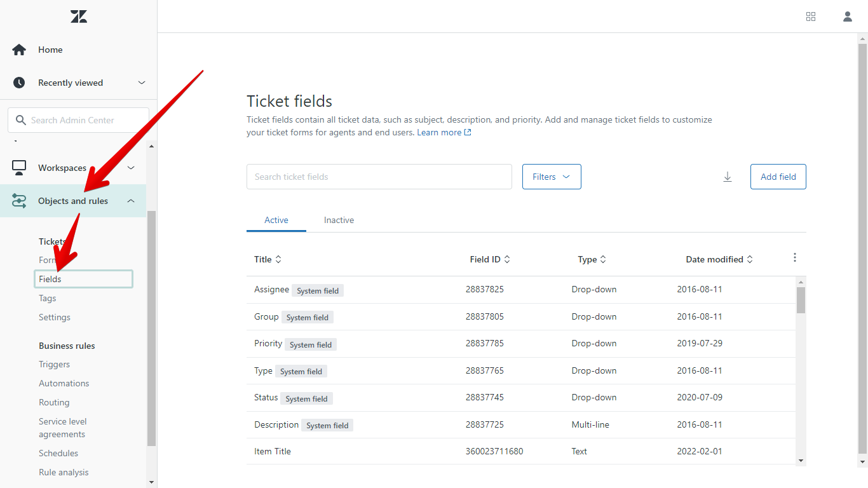Expand the Workspaces chevron
Viewport: 868px width, 488px height.
(132, 168)
